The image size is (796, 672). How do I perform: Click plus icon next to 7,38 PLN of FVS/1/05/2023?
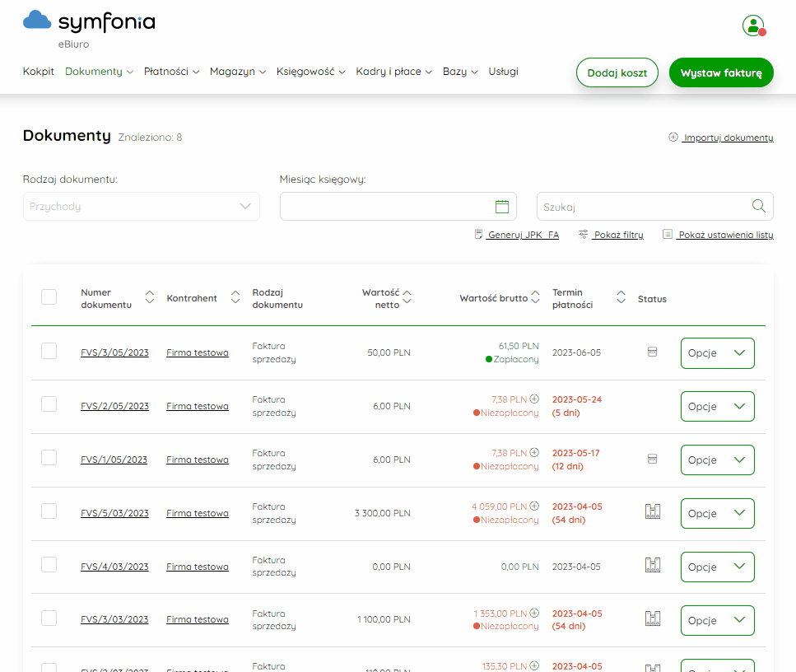coord(534,453)
